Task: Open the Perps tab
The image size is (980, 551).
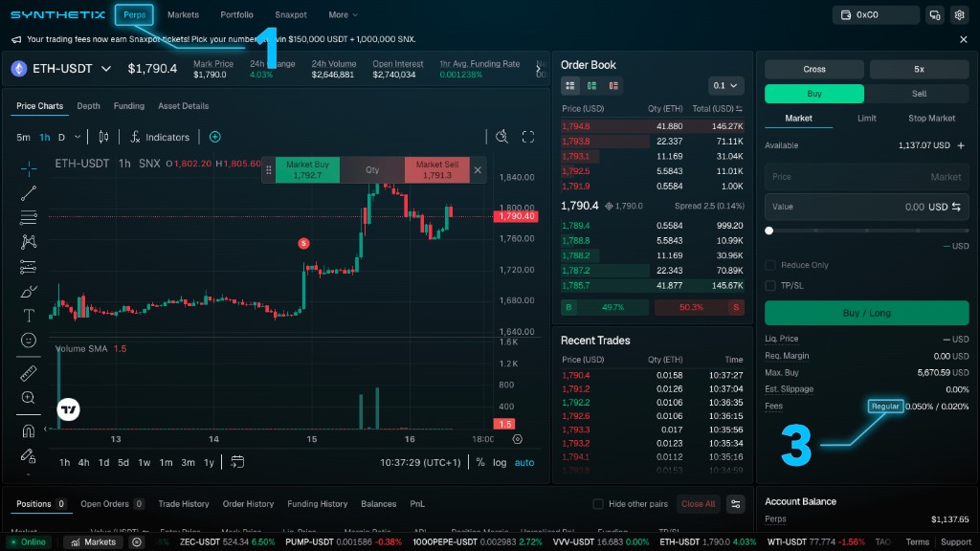Action: pyautogui.click(x=134, y=15)
